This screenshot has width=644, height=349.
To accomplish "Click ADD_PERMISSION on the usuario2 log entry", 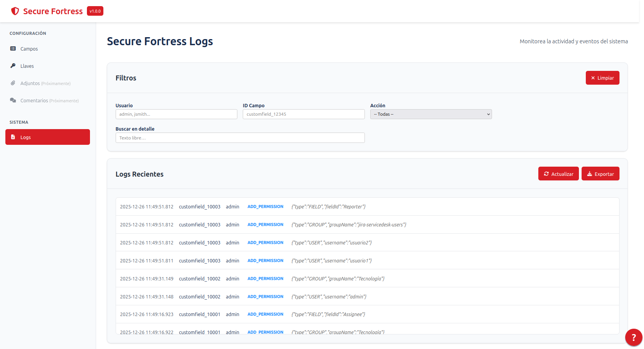I will (x=265, y=242).
